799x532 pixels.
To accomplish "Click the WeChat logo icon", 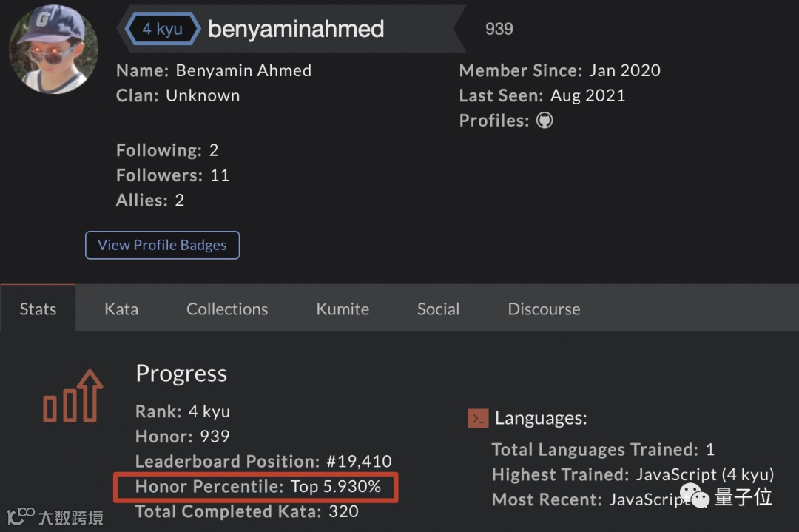I will (694, 495).
